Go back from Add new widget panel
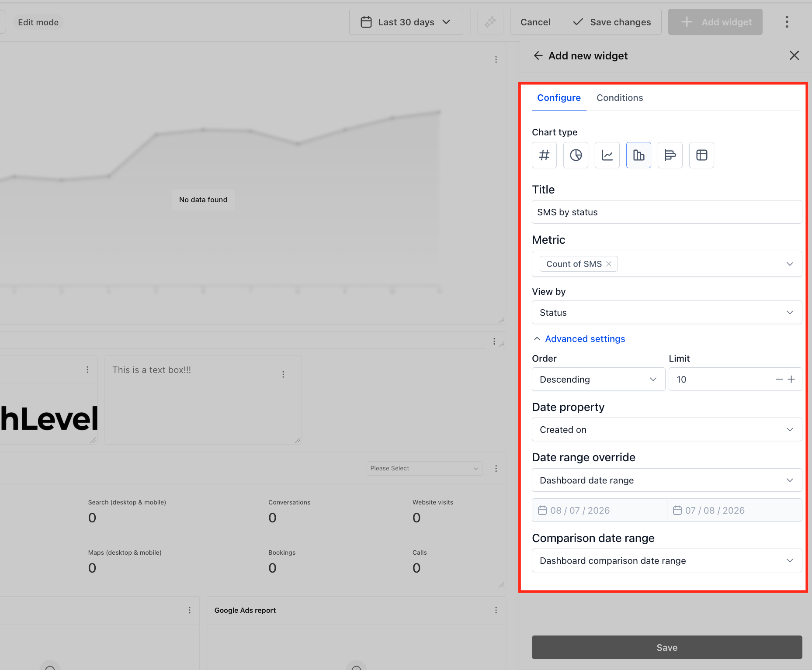Viewport: 812px width, 670px height. click(x=538, y=55)
